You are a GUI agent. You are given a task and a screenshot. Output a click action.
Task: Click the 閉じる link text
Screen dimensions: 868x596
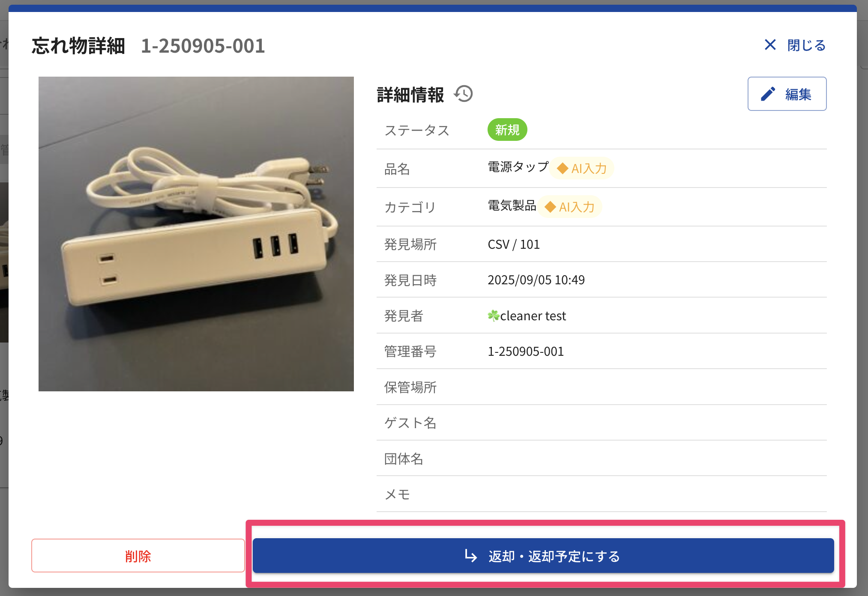point(806,45)
